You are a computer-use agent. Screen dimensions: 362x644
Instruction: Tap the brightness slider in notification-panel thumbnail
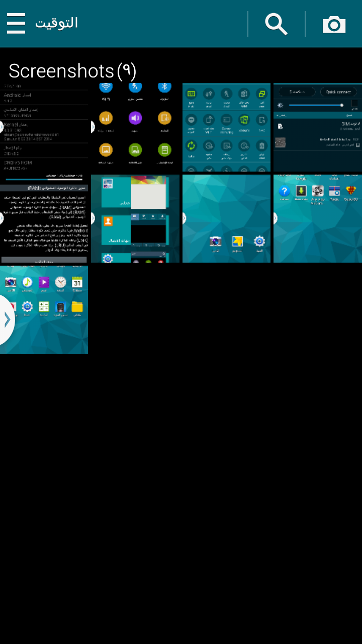(315, 105)
